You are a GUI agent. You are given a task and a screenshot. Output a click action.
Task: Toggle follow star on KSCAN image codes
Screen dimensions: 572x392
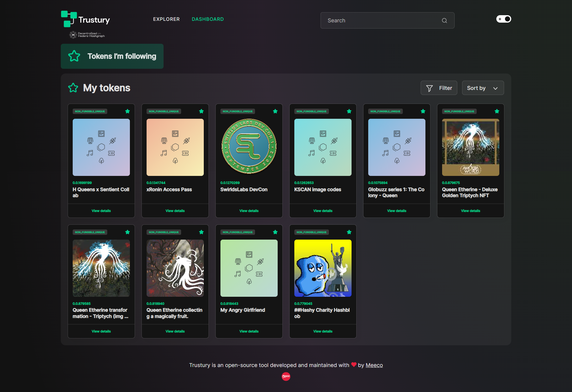[x=349, y=111]
